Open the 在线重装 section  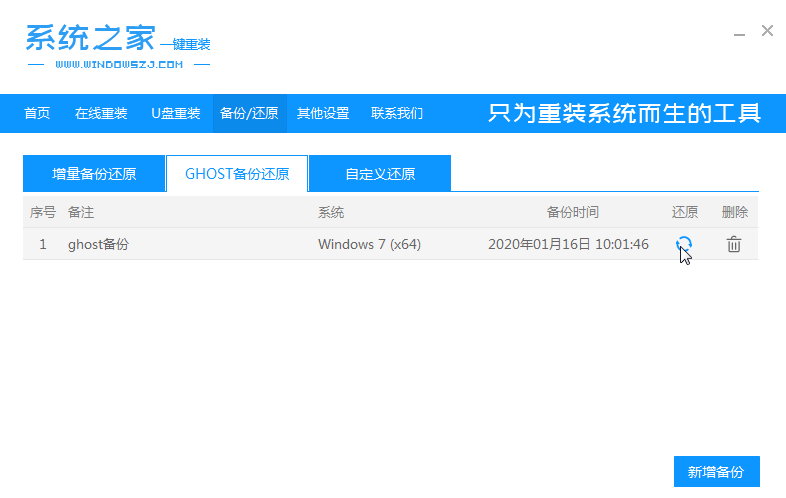coord(101,113)
